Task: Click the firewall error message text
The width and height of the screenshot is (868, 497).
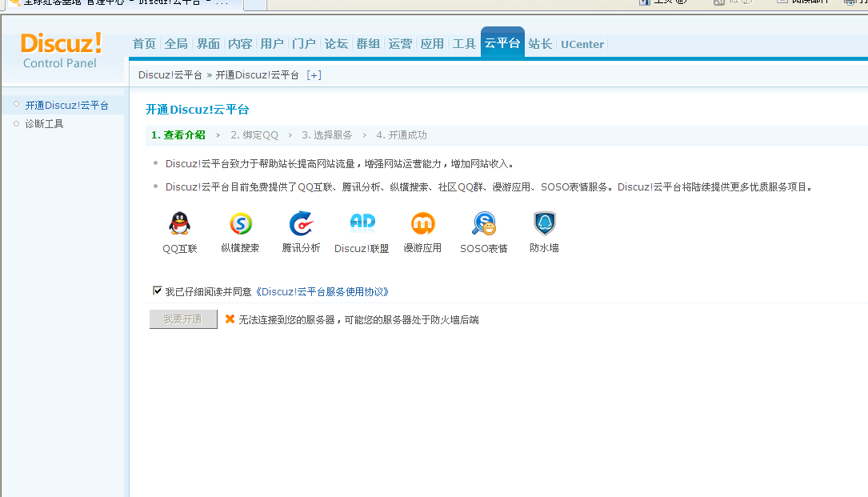Action: click(358, 319)
